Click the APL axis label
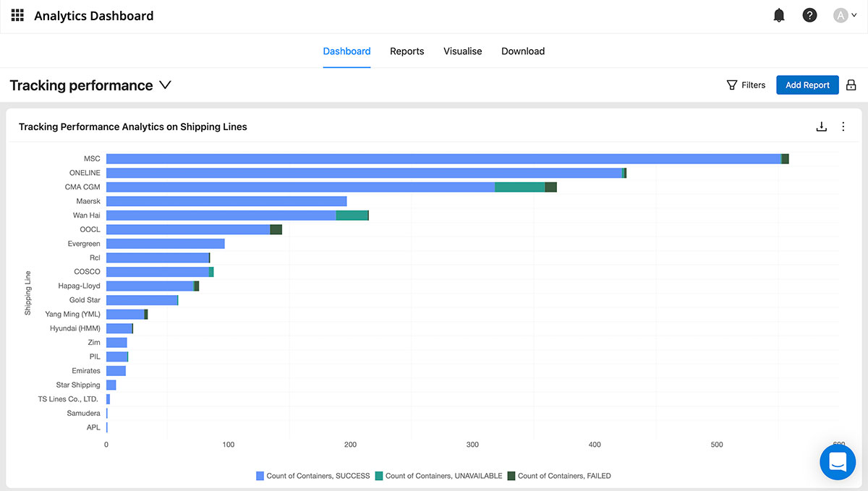The height and width of the screenshot is (491, 868). (94, 427)
